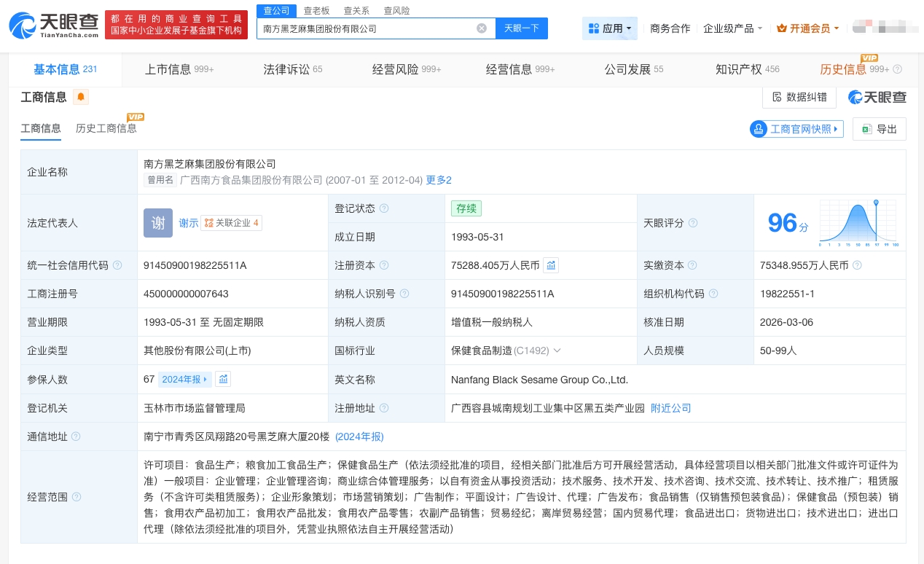The image size is (924, 564).
Task: Click the 天眼评分 score distribution chart
Action: tap(858, 223)
